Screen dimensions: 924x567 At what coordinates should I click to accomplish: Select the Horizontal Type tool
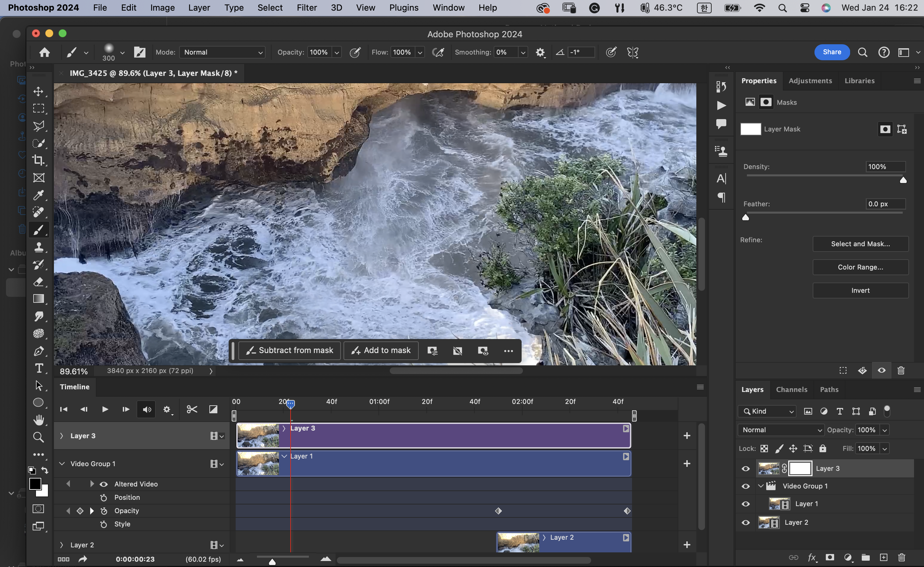tap(38, 368)
